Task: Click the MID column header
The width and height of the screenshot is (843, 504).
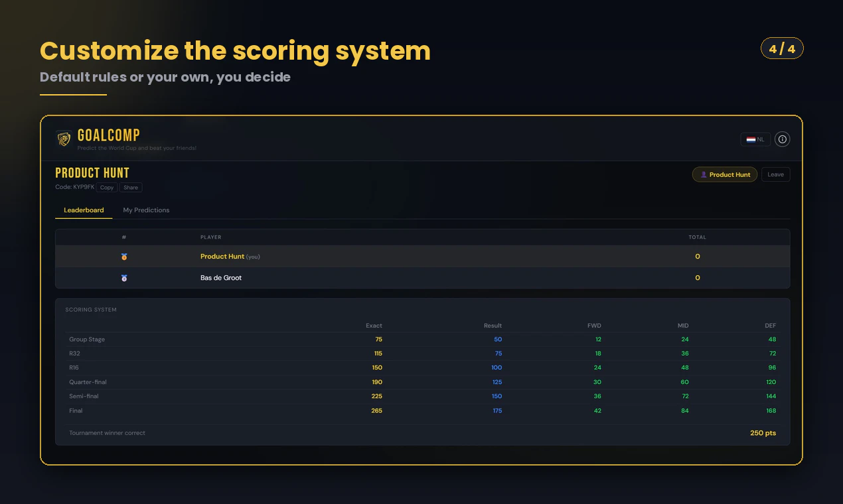Action: [683, 326]
